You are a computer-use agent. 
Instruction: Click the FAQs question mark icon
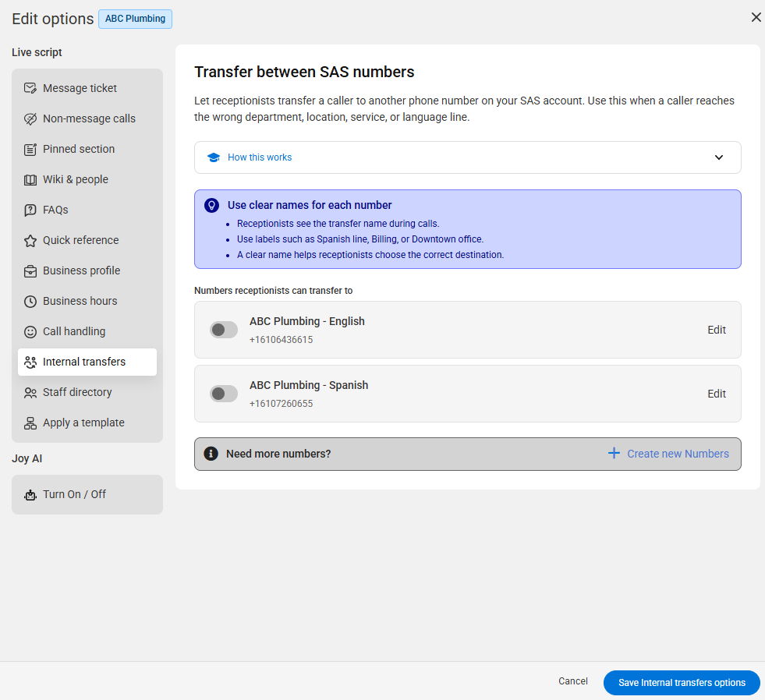pos(30,210)
